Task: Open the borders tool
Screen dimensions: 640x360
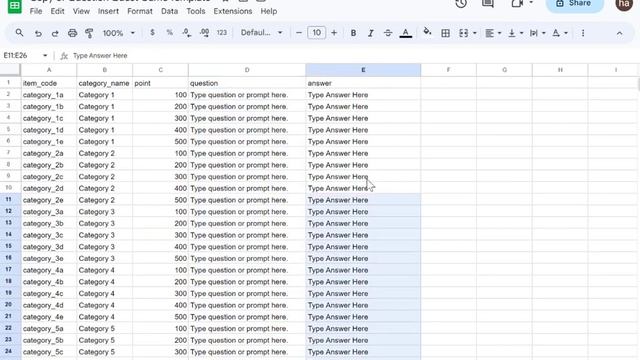Action: point(445,33)
